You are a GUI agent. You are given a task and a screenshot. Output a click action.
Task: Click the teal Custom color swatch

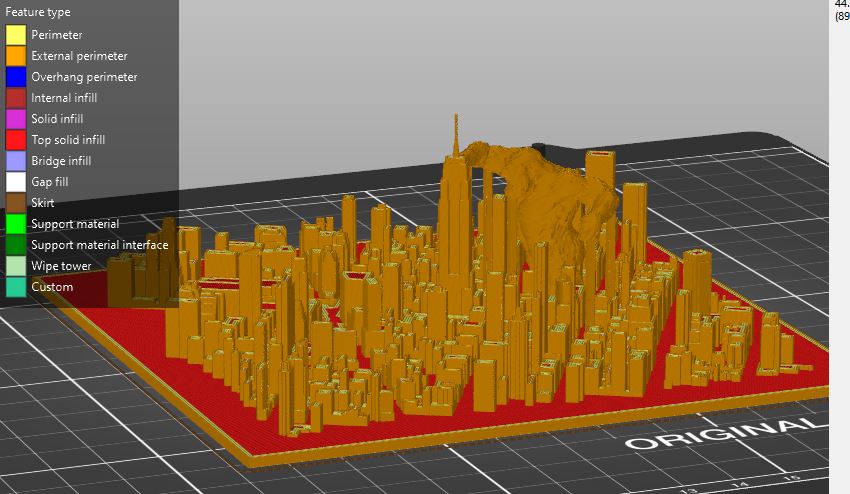point(16,287)
